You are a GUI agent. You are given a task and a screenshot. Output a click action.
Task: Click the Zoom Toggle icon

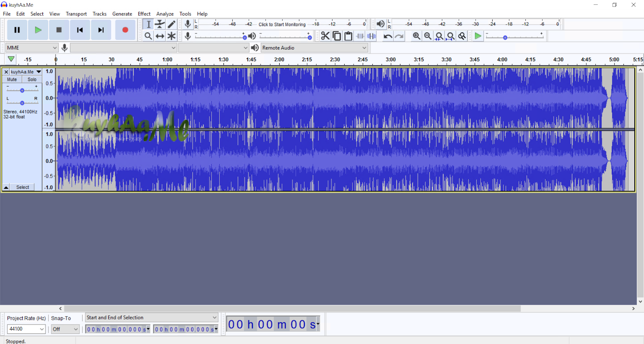(462, 36)
